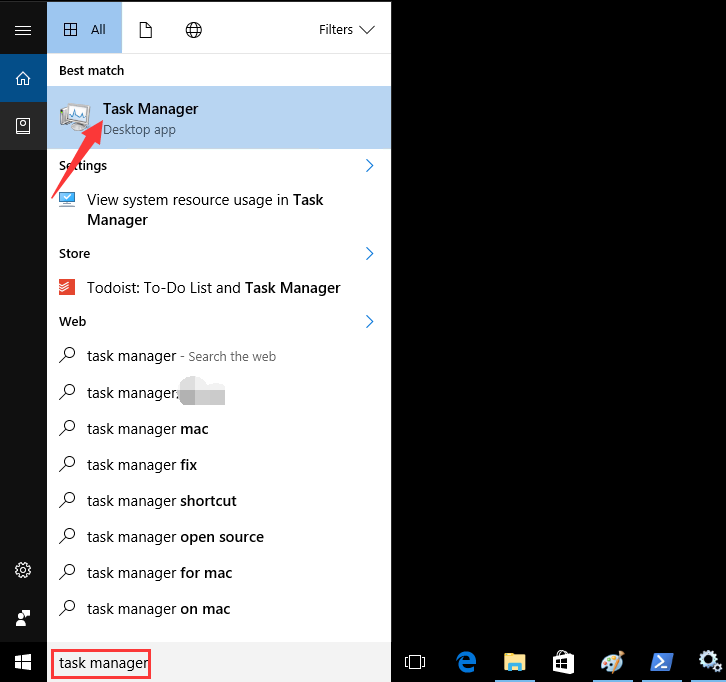This screenshot has width=726, height=682.
Task: Expand the Filters dropdown
Action: click(x=346, y=30)
